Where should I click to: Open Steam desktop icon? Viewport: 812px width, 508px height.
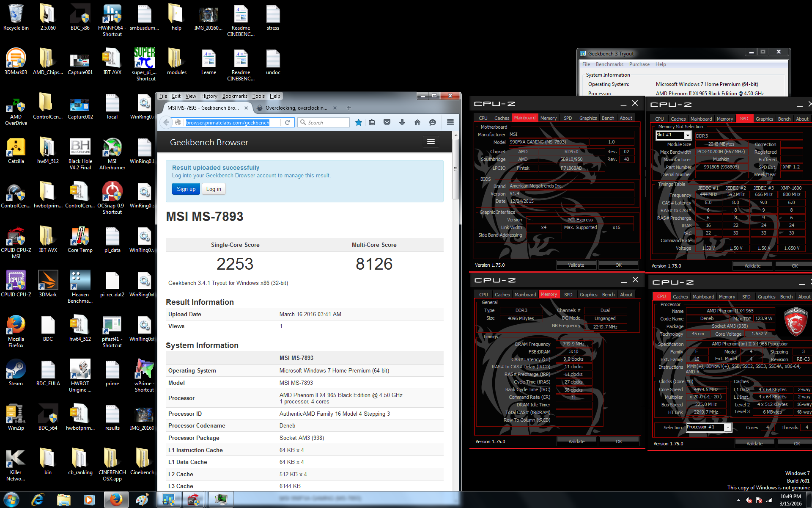point(16,373)
